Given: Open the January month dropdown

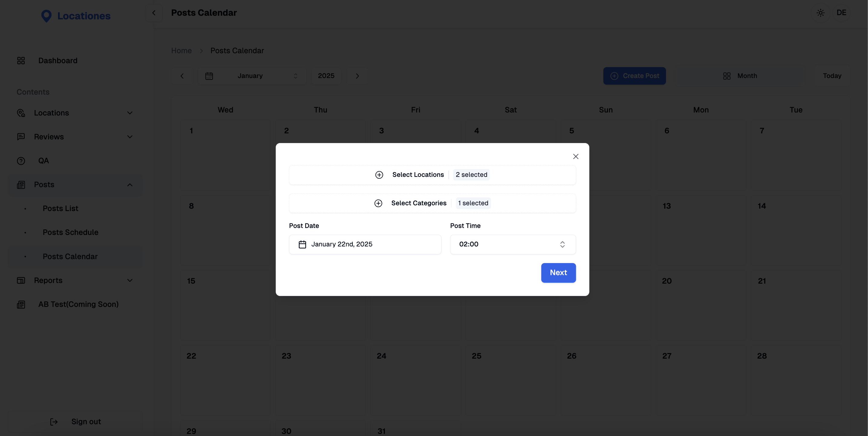Looking at the screenshot, I should pyautogui.click(x=252, y=76).
